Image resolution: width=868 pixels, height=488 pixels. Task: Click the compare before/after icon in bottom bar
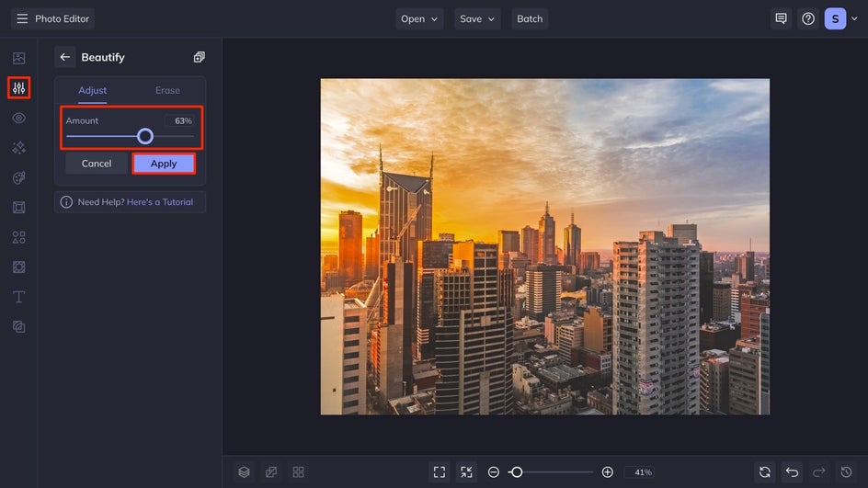(271, 472)
